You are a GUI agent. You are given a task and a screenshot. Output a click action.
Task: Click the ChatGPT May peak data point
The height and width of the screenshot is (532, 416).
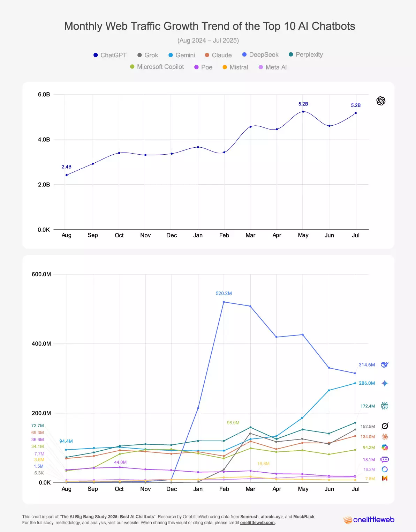coord(303,111)
